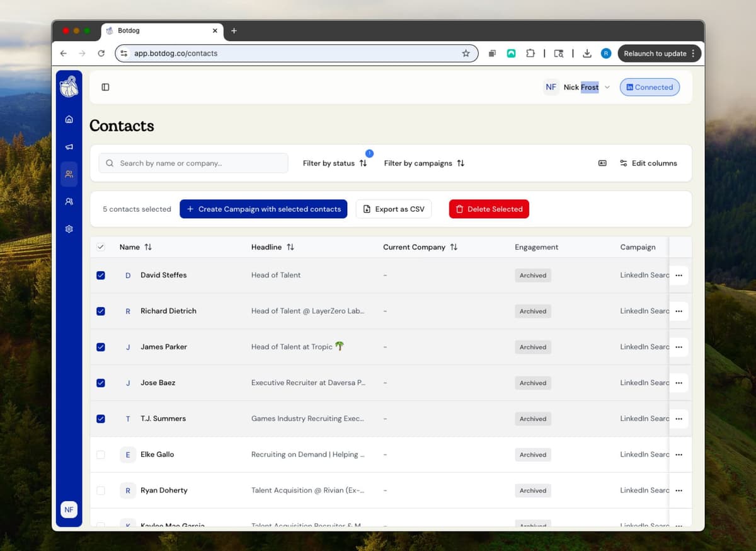Uncheck David Steffes checkbox
Screen dimensions: 756x551
point(101,275)
